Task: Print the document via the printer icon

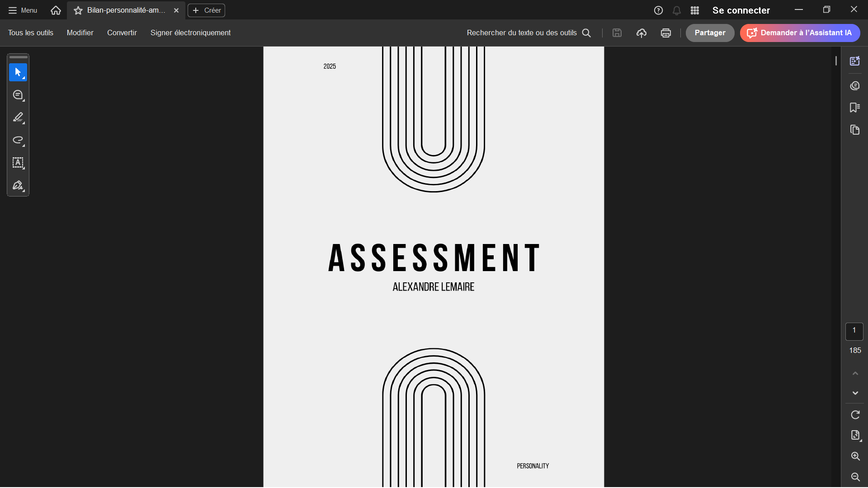Action: pyautogui.click(x=665, y=33)
